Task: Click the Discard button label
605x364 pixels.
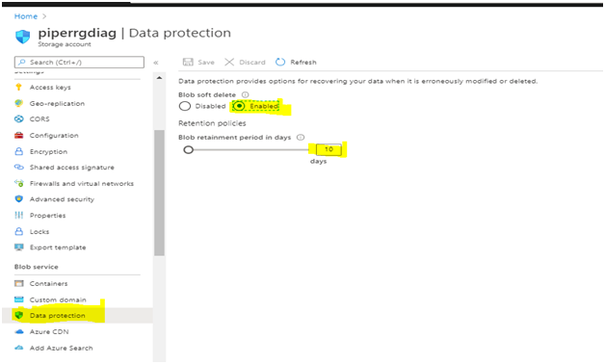Action: [252, 62]
